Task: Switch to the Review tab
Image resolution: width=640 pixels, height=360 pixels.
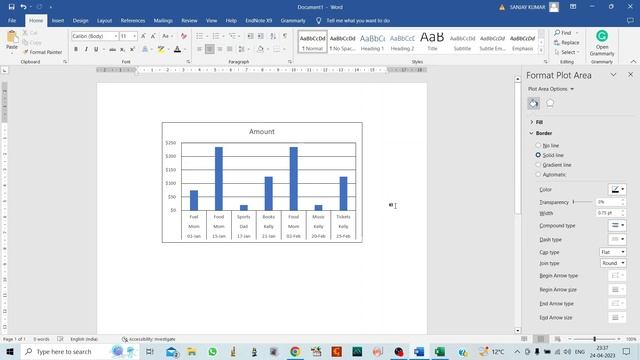Action: pyautogui.click(x=189, y=20)
